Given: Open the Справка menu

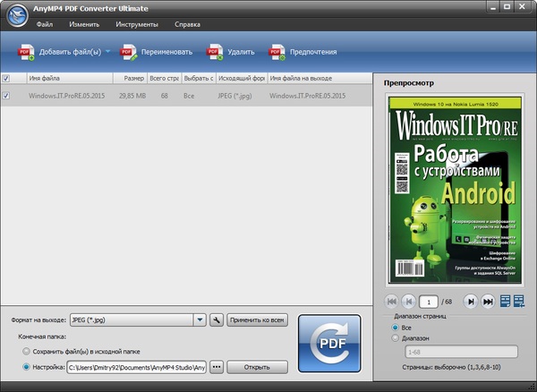Looking at the screenshot, I should pyautogui.click(x=187, y=23).
